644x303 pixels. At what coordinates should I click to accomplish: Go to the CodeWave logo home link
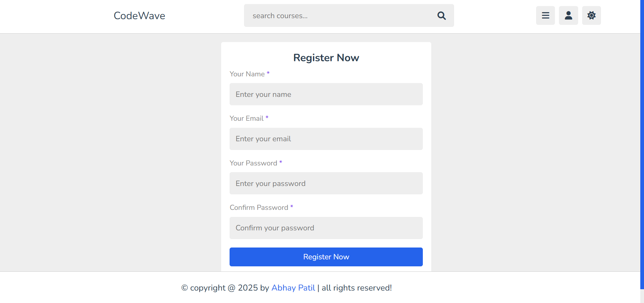pos(139,16)
